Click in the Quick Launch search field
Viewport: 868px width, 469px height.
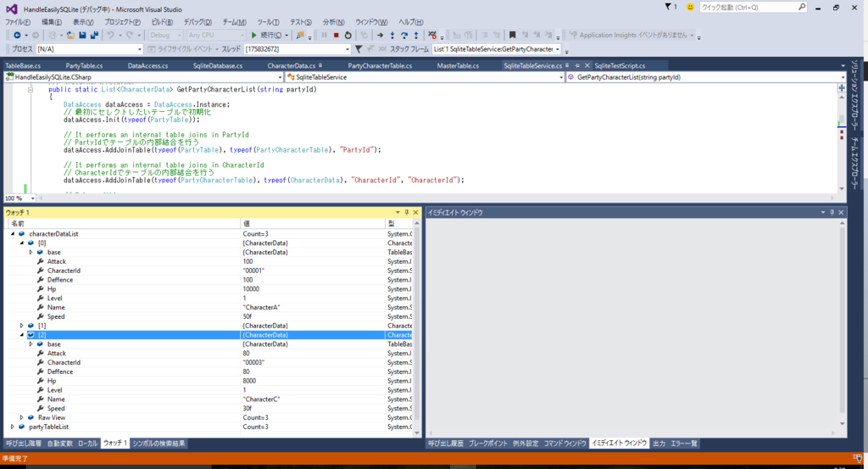pyautogui.click(x=748, y=7)
